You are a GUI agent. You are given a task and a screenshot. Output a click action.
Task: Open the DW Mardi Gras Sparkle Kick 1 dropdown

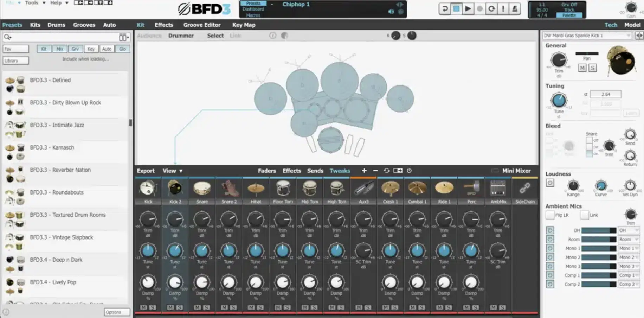click(x=587, y=36)
